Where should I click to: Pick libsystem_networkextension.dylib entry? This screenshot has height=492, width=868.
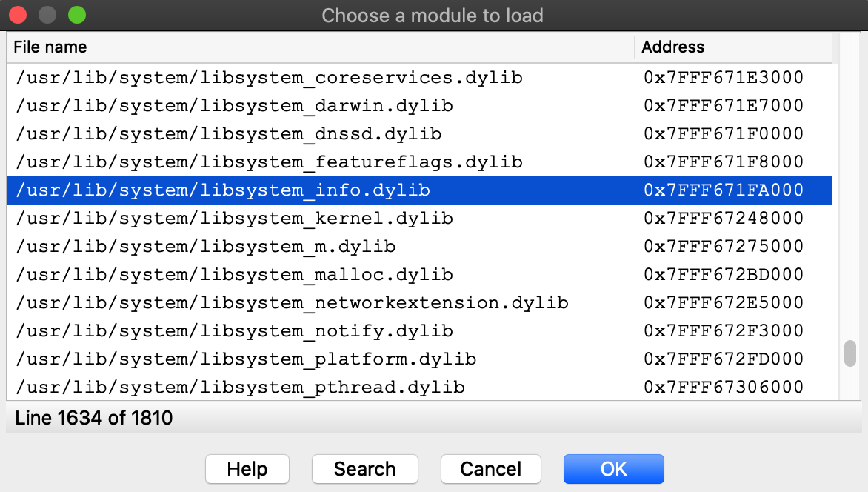pyautogui.click(x=292, y=303)
